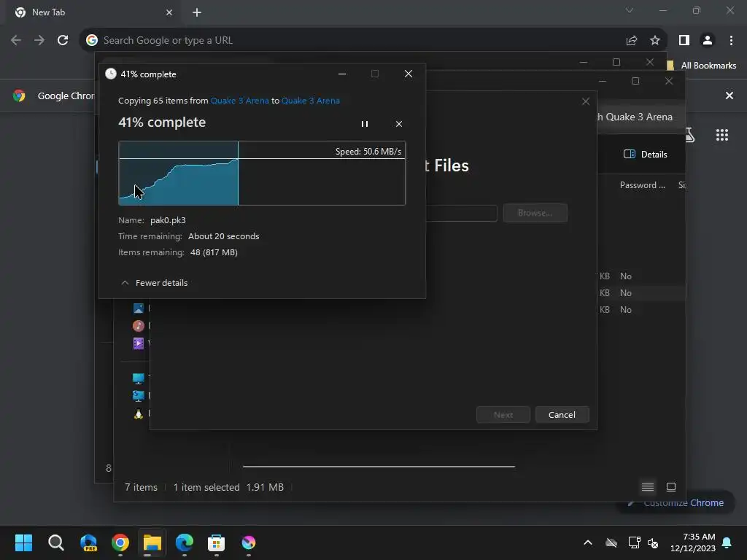
Task: Open Google apps grid icon
Action: point(722,135)
